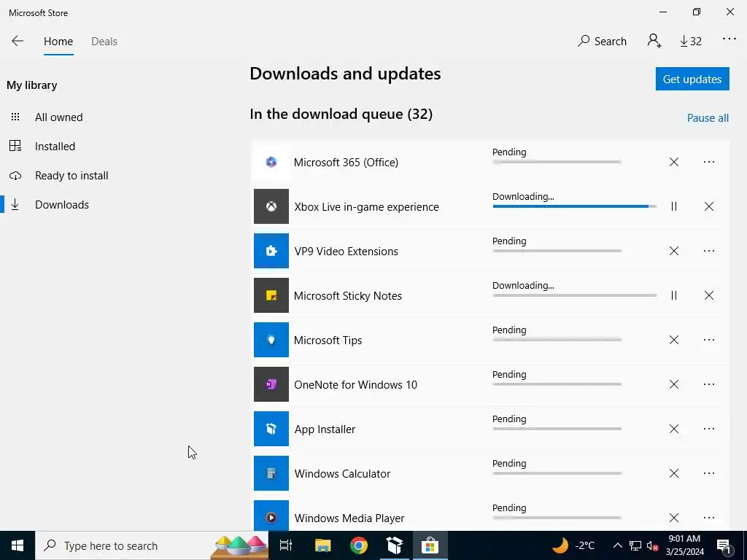Click the All owned grid icon
Screen dimensions: 747x560
(15, 117)
